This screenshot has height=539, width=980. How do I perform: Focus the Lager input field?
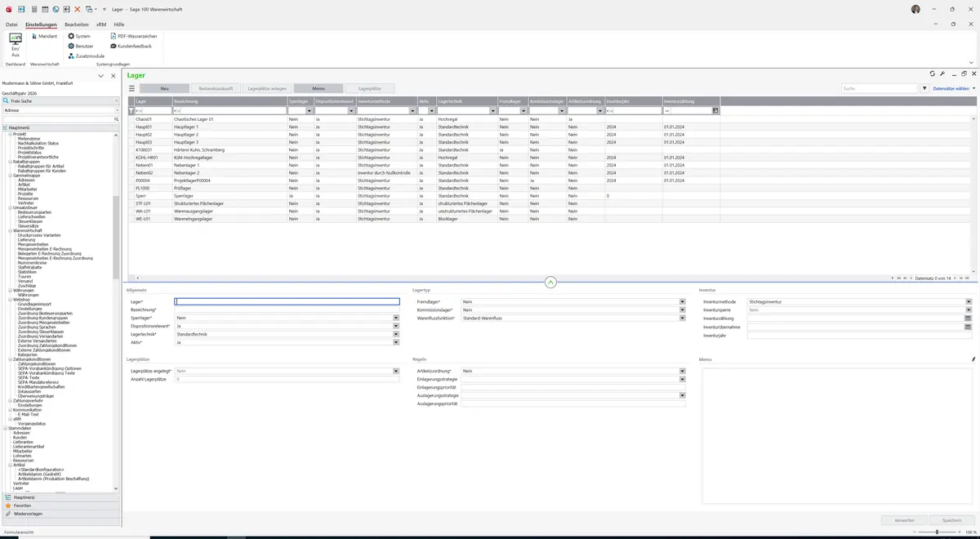(287, 301)
